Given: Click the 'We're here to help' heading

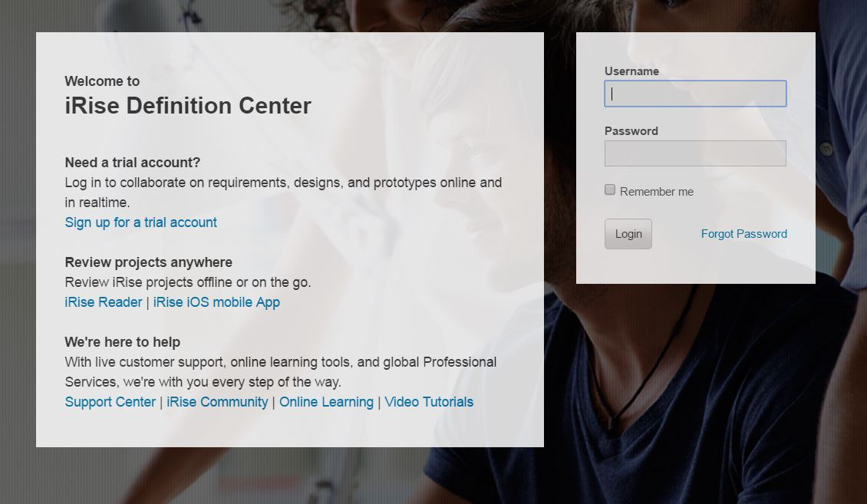Looking at the screenshot, I should pos(123,342).
